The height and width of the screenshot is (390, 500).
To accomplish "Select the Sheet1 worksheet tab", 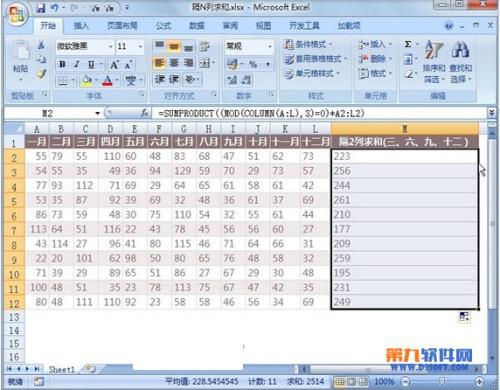I will tap(62, 369).
